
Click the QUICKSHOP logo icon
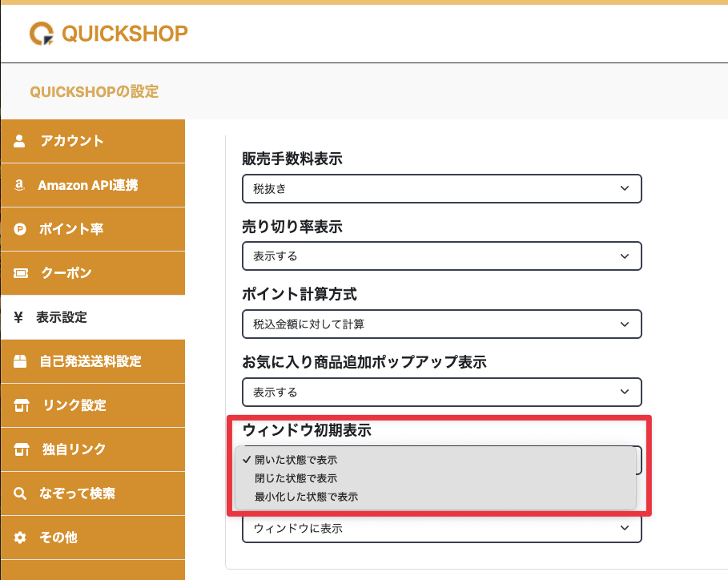(41, 33)
